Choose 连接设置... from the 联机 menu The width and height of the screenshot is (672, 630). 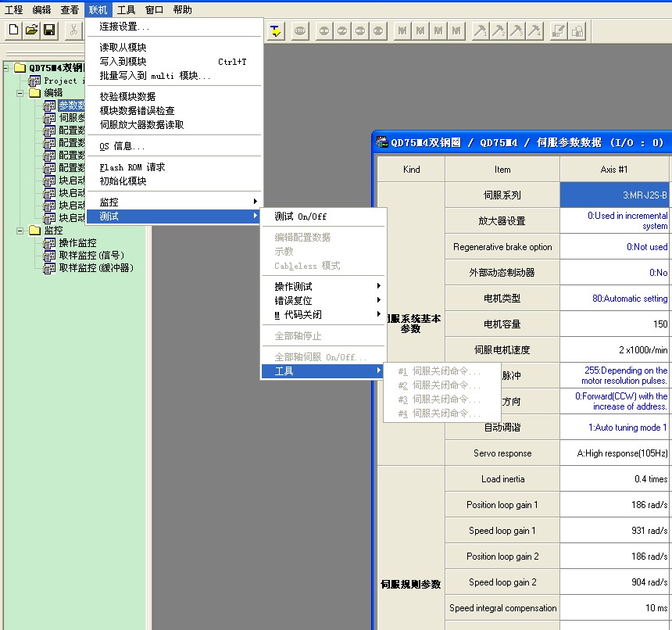[x=124, y=27]
